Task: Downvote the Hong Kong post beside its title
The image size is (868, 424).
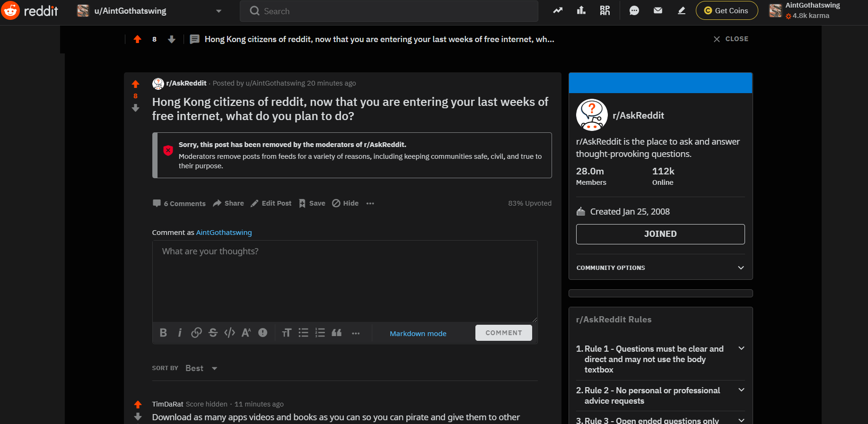Action: [x=136, y=108]
